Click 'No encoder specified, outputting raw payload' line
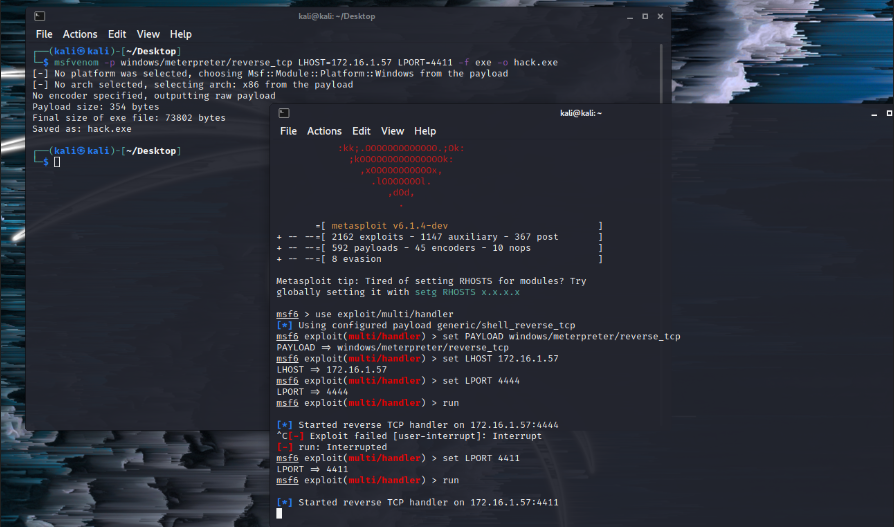 154,95
